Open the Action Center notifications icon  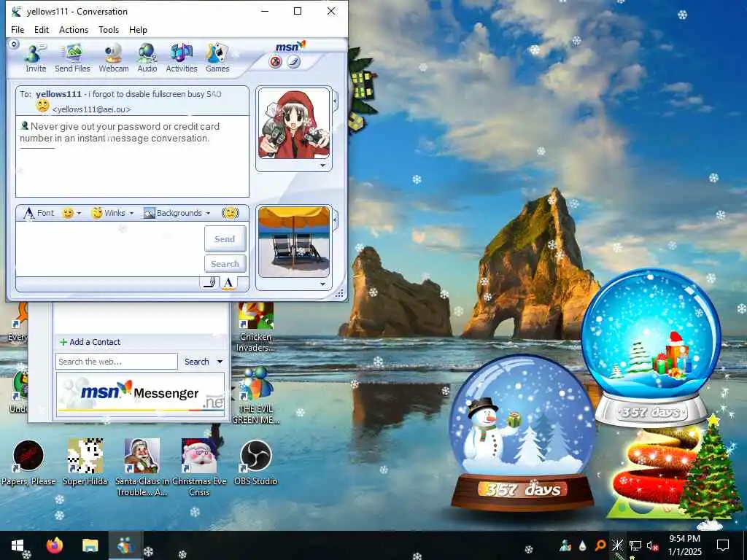coord(723,545)
